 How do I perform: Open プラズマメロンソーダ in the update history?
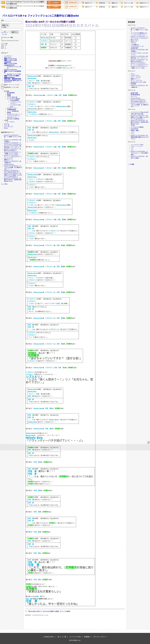[x=137, y=46]
